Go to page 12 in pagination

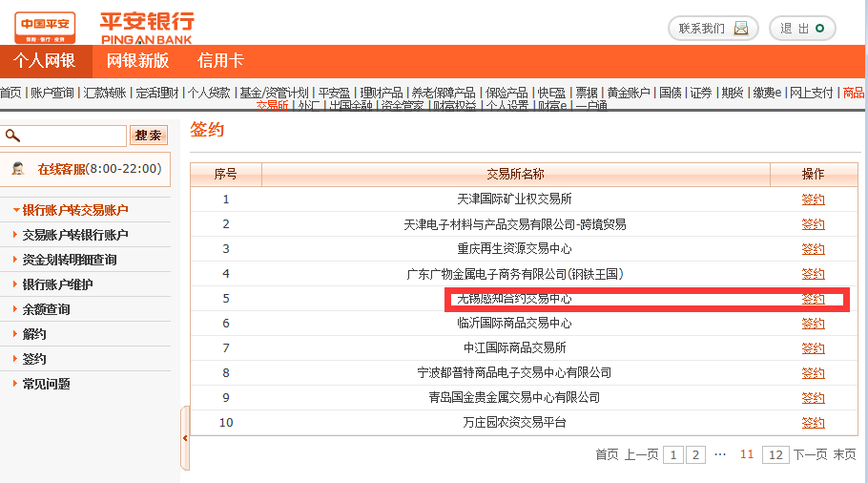[x=775, y=455]
